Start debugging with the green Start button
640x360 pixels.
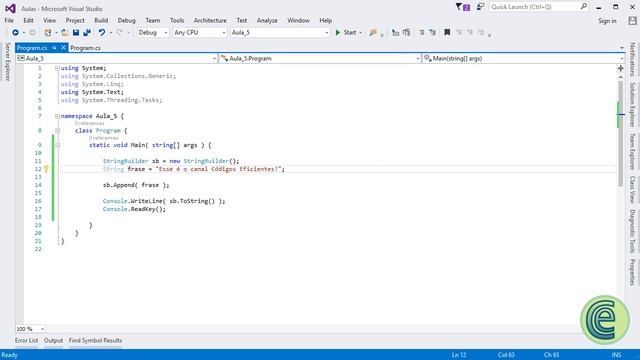pyautogui.click(x=346, y=32)
